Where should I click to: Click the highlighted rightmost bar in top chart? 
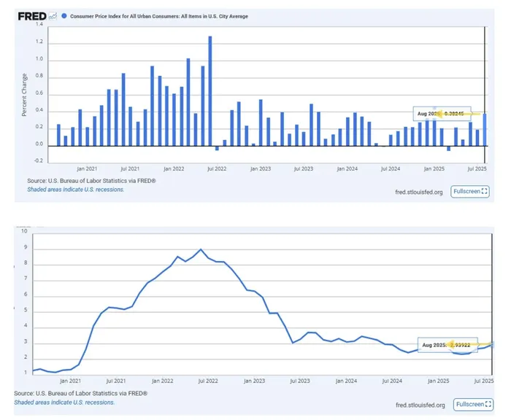[x=485, y=129]
